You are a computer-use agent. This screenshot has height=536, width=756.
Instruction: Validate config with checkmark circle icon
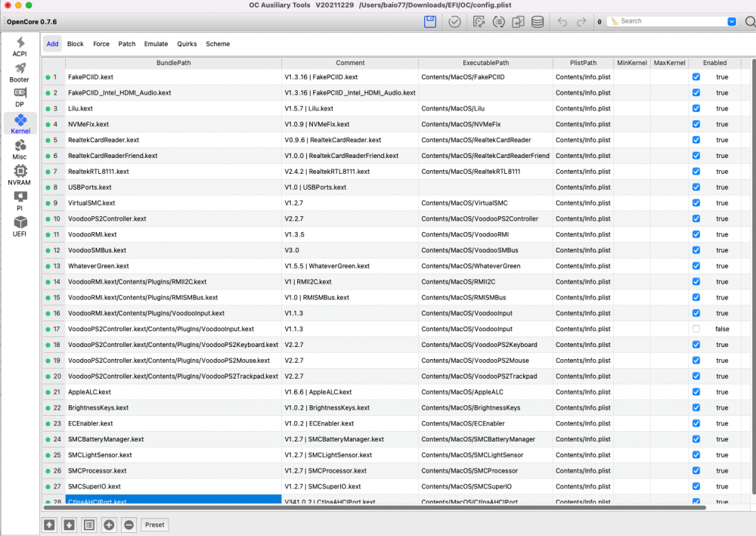(x=454, y=22)
